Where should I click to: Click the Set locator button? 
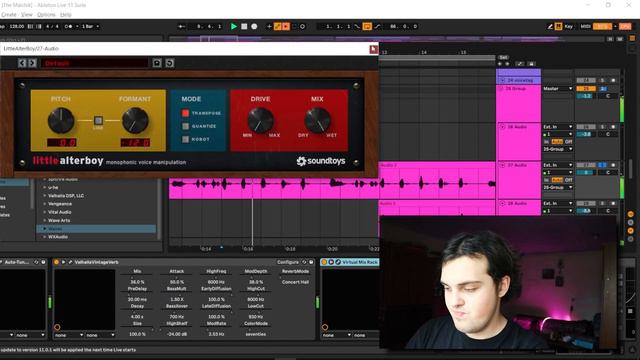[x=503, y=58]
